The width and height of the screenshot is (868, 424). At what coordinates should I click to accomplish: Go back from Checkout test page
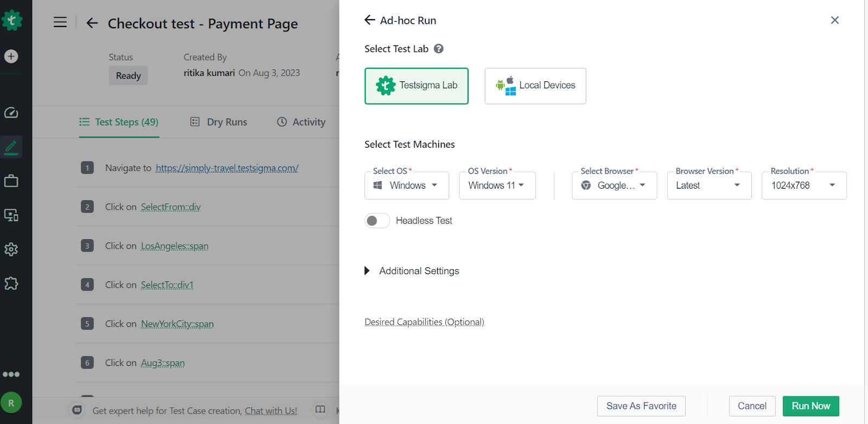point(92,23)
